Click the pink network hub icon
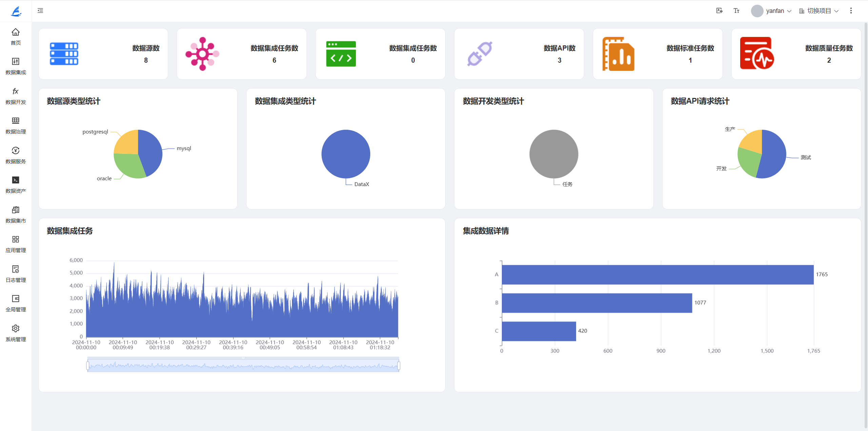Image resolution: width=868 pixels, height=431 pixels. pyautogui.click(x=202, y=54)
